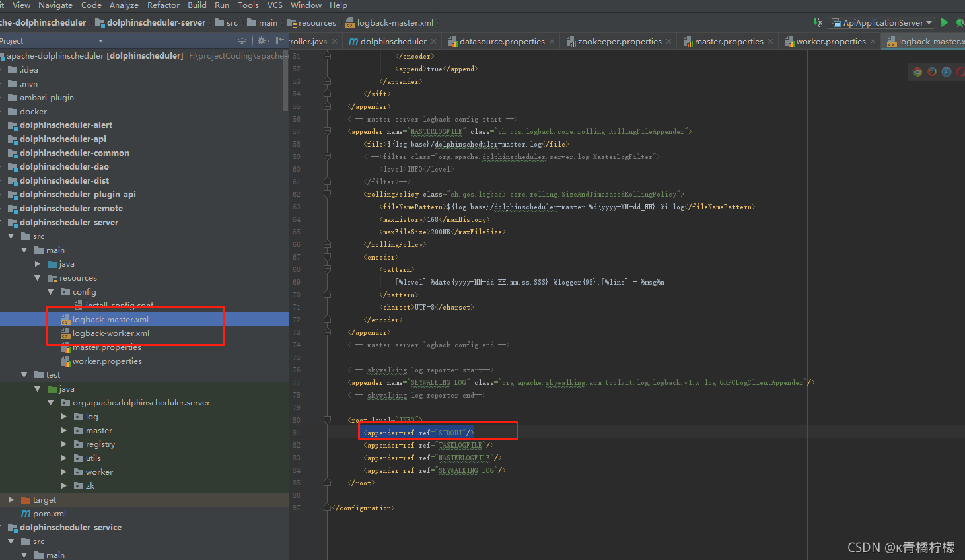The height and width of the screenshot is (560, 965).
Task: Click line number 69 in the gutter
Action: pyautogui.click(x=296, y=282)
